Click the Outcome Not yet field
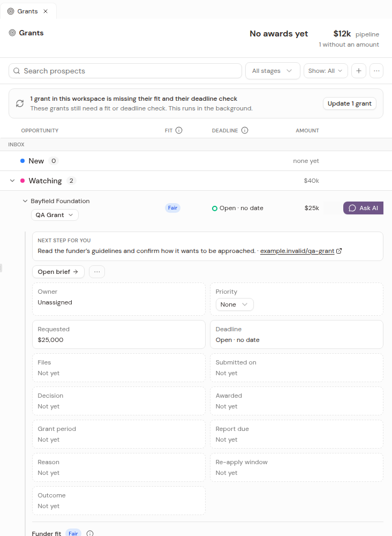Viewport: 392px width, 536px height. [x=119, y=501]
